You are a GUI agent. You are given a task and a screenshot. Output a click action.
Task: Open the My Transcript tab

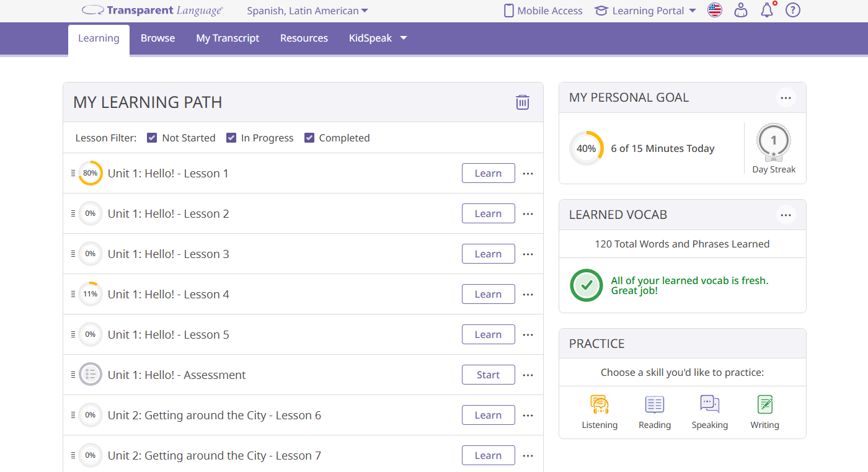(x=227, y=38)
